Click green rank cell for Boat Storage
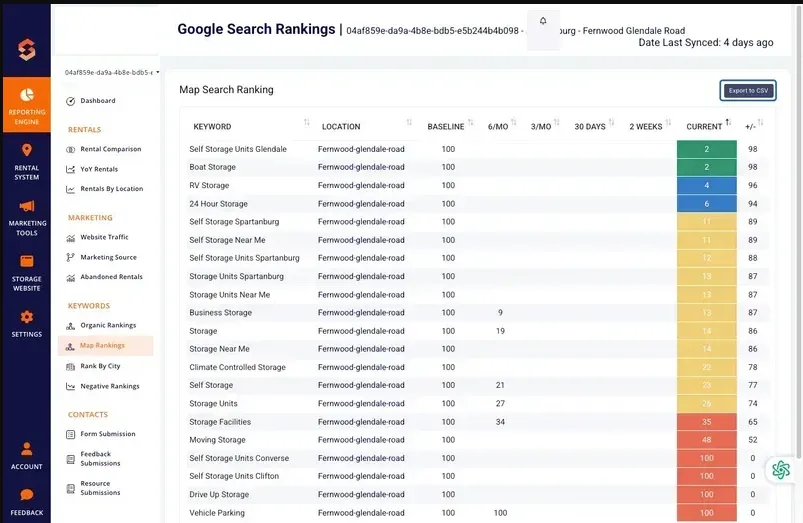 pos(707,167)
